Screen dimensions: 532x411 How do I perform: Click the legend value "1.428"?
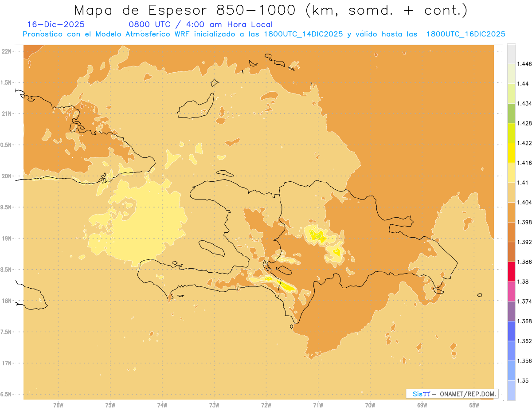tap(524, 123)
